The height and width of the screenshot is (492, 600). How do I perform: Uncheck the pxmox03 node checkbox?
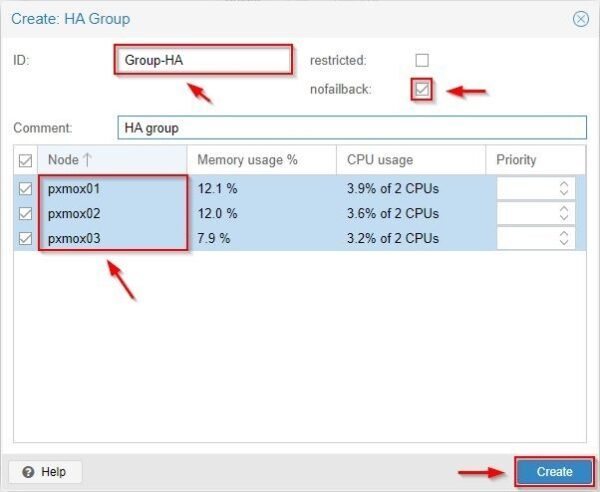click(26, 238)
